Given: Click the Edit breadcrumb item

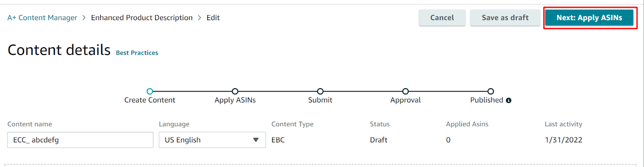Looking at the screenshot, I should point(213,18).
